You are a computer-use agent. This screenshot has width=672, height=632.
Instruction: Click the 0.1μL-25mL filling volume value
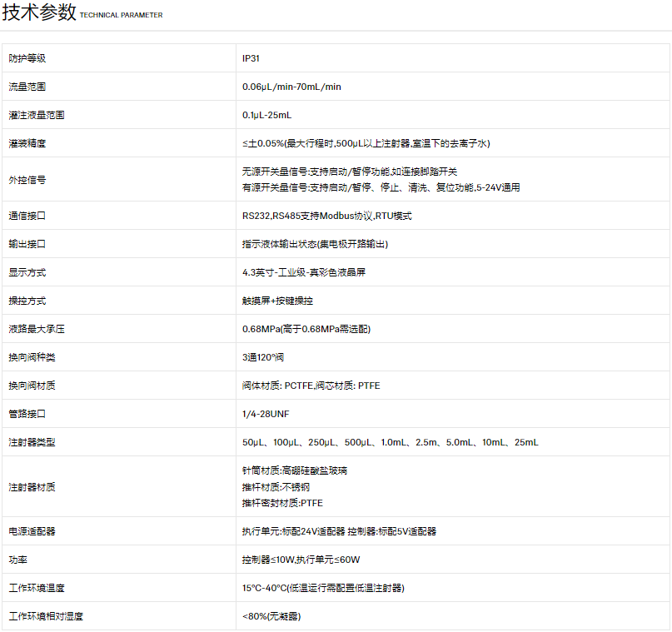click(266, 115)
